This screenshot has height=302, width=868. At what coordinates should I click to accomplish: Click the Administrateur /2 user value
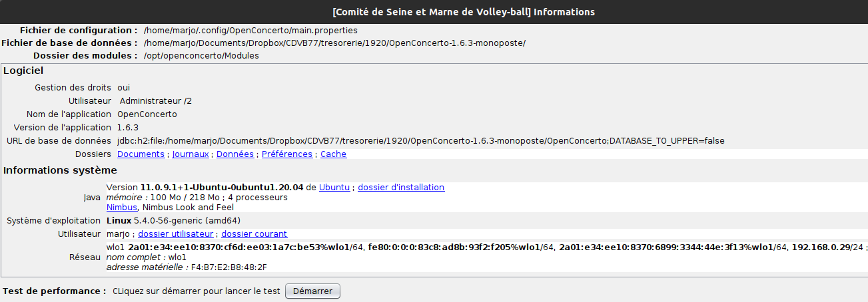tap(156, 101)
